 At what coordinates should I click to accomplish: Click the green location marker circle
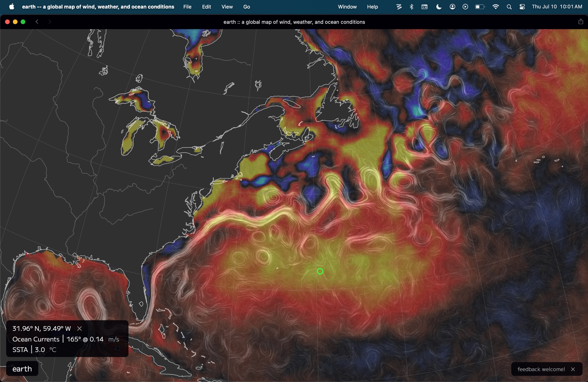[x=320, y=271]
